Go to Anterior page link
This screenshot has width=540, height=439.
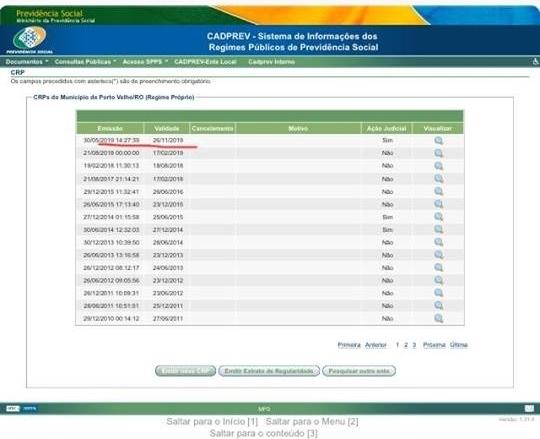pyautogui.click(x=376, y=345)
